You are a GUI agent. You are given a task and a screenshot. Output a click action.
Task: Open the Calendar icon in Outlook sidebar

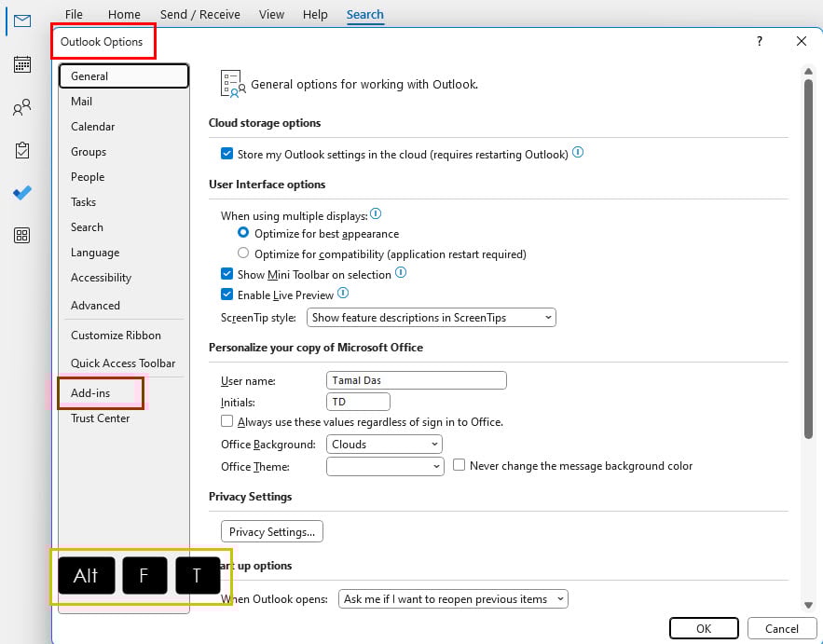[22, 64]
